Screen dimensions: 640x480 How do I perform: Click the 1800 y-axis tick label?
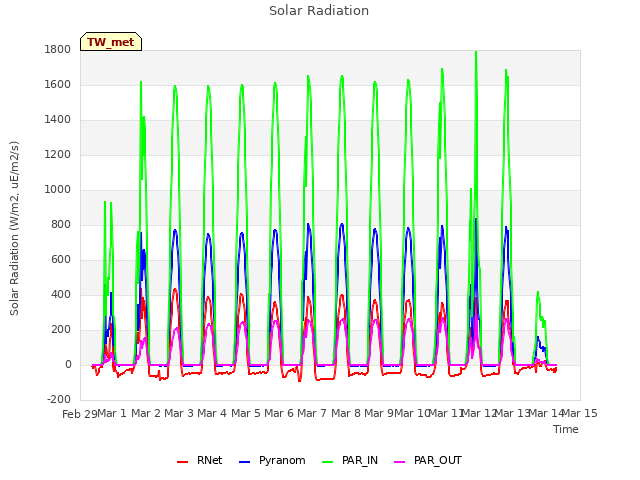pos(58,49)
